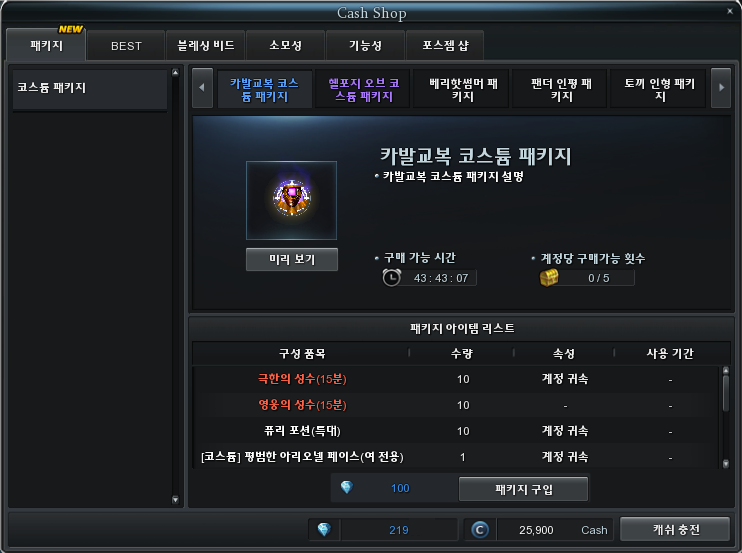This screenshot has height=553, width=742.
Task: Click the item list scrollbar thumb
Action: pyautogui.click(x=726, y=394)
